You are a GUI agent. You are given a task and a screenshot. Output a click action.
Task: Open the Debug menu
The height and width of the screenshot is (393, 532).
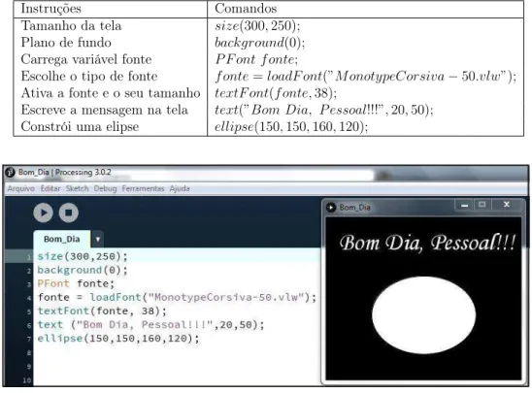point(105,188)
